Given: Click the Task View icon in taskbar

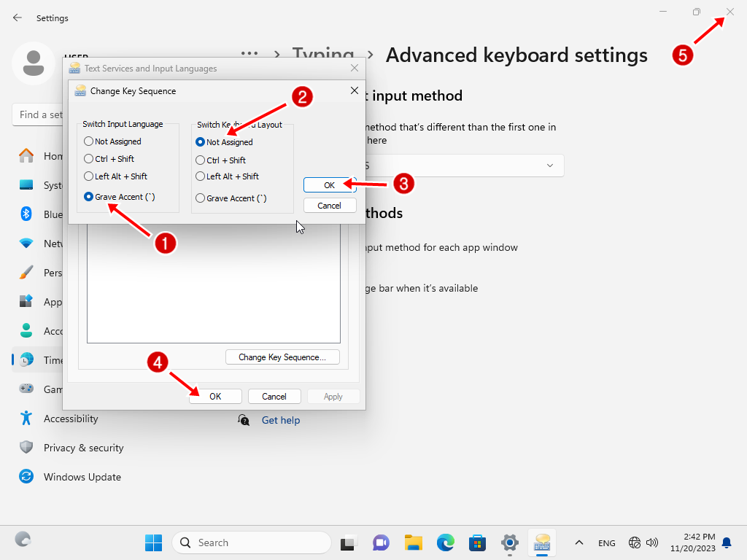Looking at the screenshot, I should (x=349, y=542).
